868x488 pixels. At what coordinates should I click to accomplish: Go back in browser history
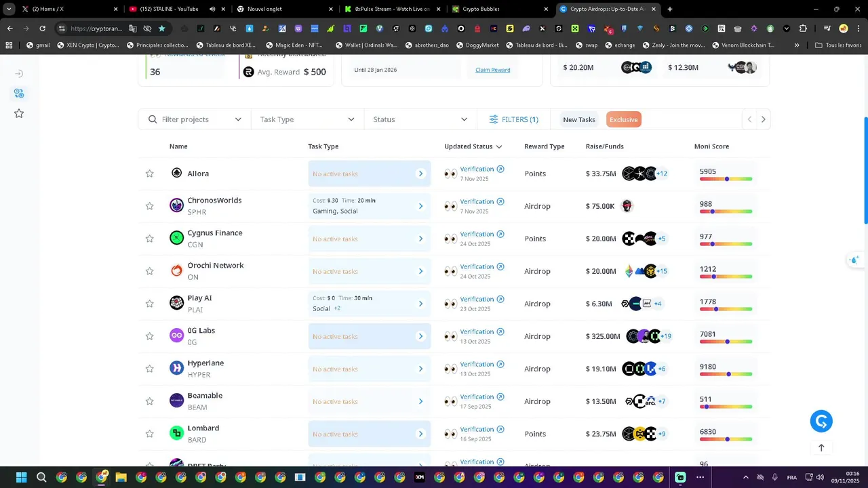[x=9, y=28]
